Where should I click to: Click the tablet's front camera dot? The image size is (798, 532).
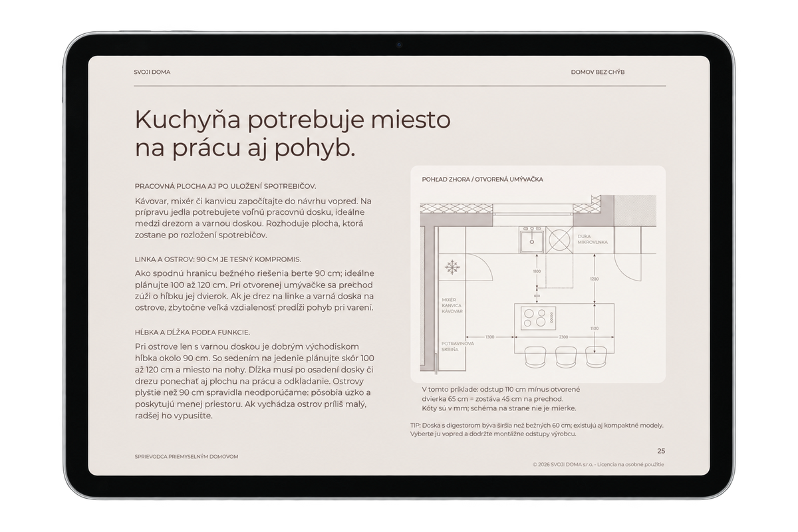(399, 45)
